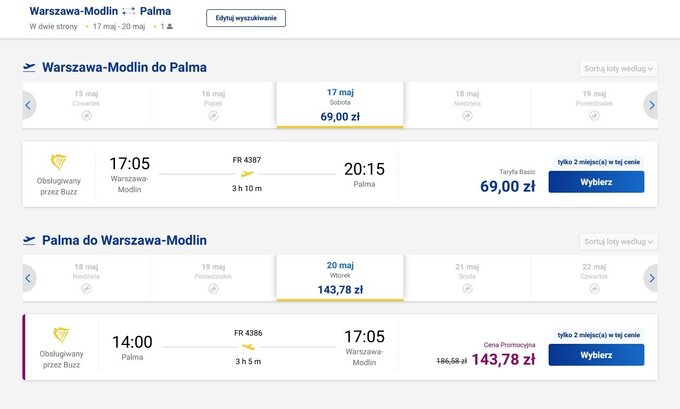Select 20 maj Wtorek 143,78 zł date tab
The width and height of the screenshot is (680, 409).
pyautogui.click(x=340, y=278)
